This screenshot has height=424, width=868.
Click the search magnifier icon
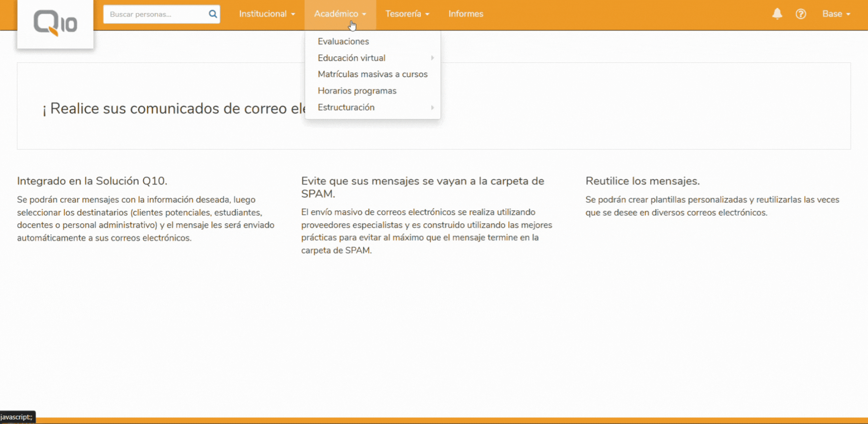click(213, 14)
